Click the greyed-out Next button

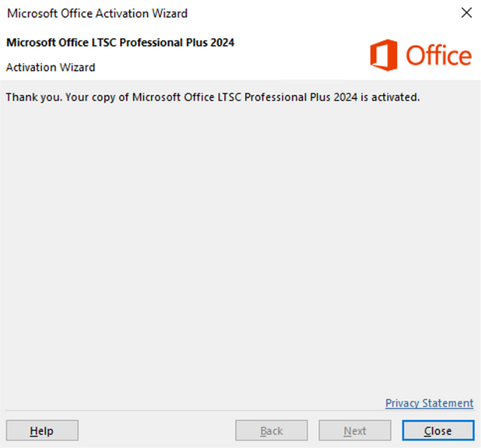click(x=355, y=430)
